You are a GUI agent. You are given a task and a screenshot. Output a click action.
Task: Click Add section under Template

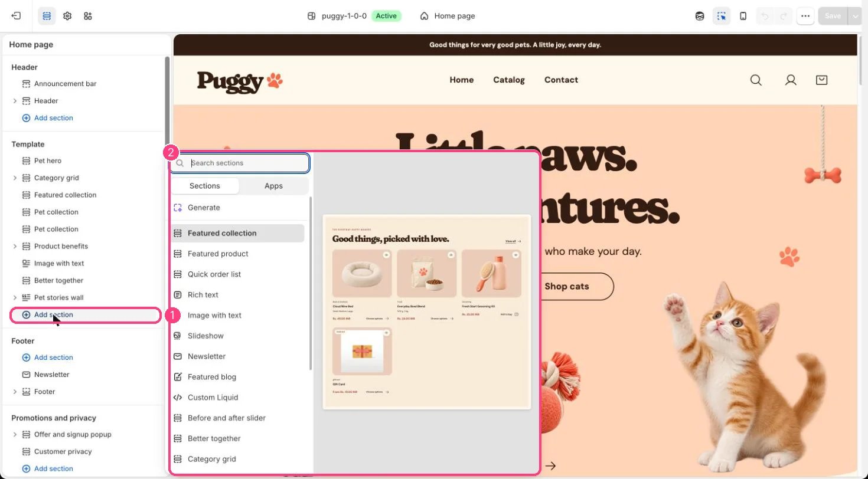pyautogui.click(x=86, y=315)
